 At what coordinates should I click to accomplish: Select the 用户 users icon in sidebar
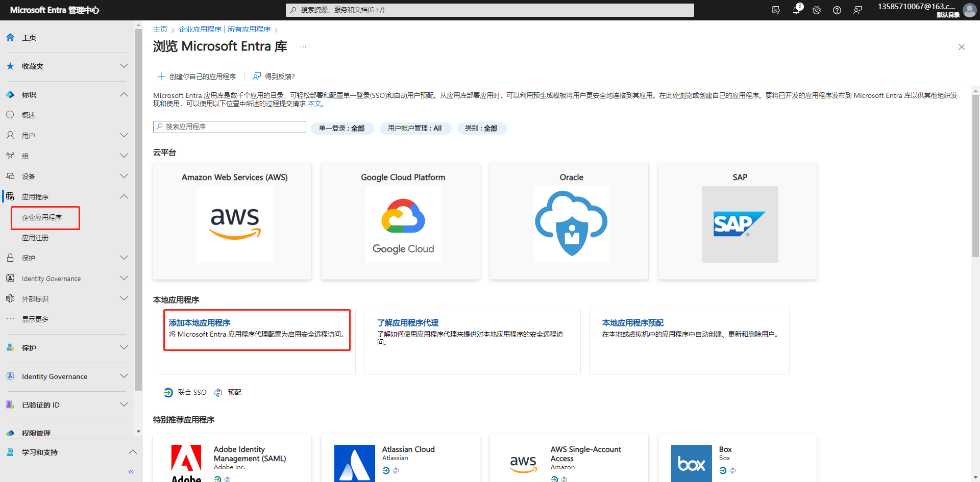point(10,135)
